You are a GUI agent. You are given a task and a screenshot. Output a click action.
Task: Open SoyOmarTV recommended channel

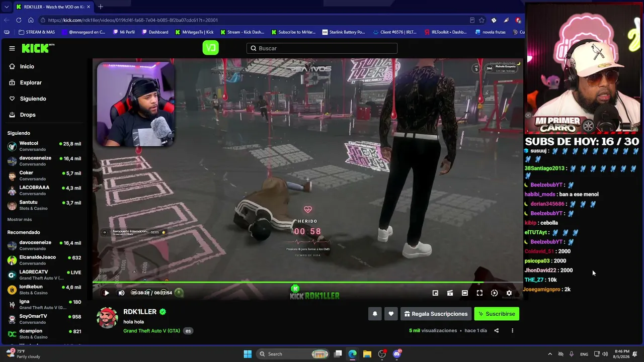(x=44, y=319)
